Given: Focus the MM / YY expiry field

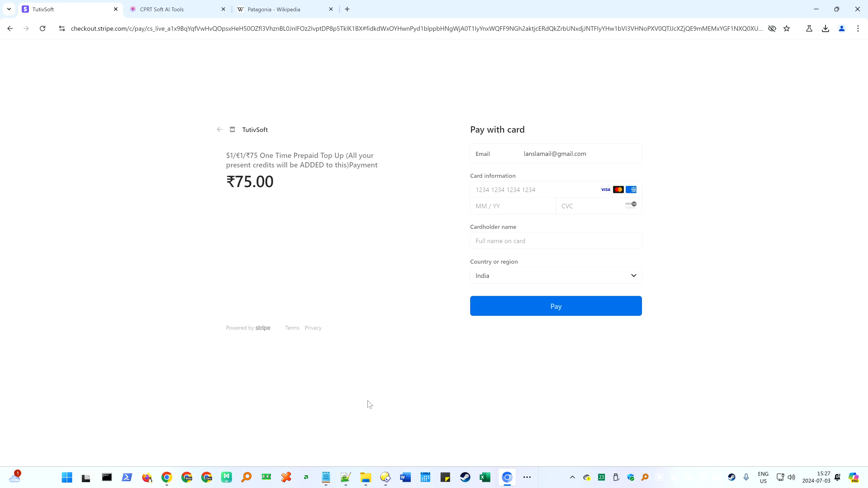Looking at the screenshot, I should pyautogui.click(x=512, y=206).
